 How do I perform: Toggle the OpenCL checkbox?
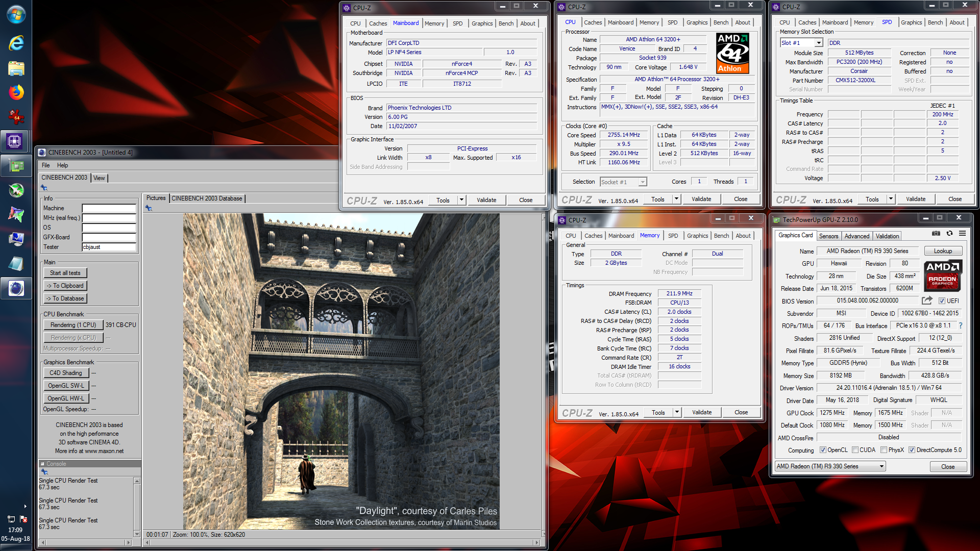click(823, 450)
